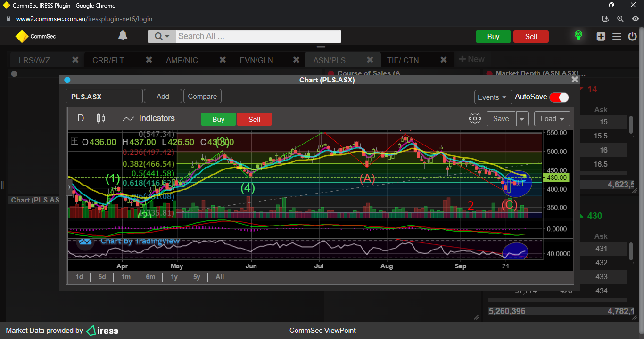
Task: Close the Chart (PLS.ASX) window
Action: 575,80
